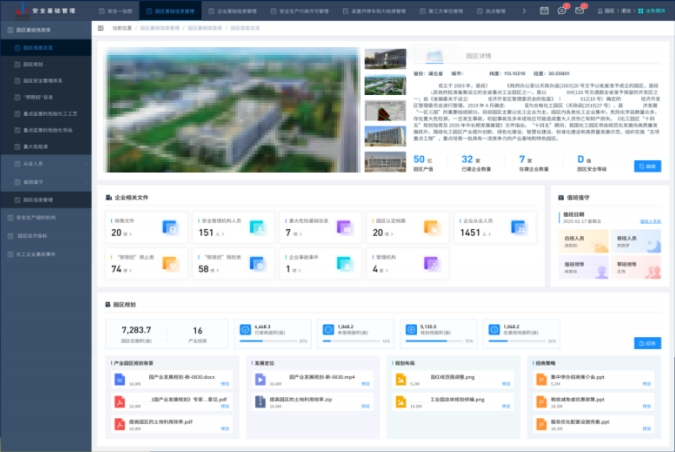Click the 32% progress bar
The width and height of the screenshot is (675, 452).
[x=268, y=341]
